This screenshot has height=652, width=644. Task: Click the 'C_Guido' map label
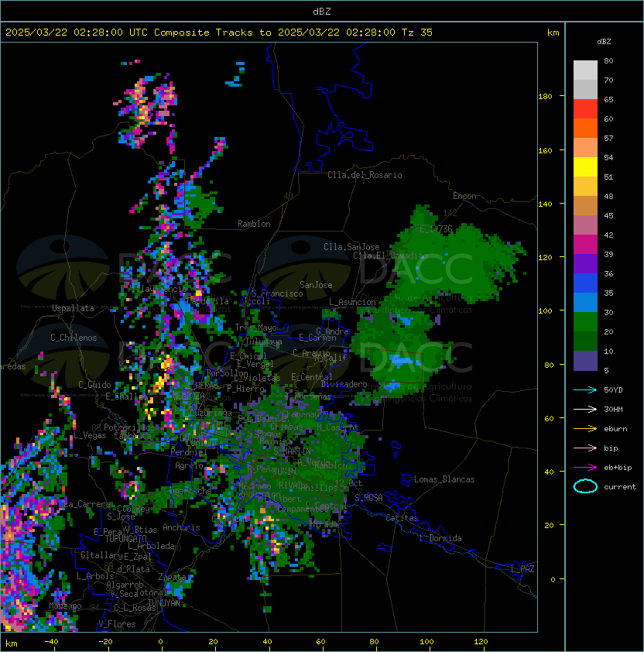click(94, 385)
